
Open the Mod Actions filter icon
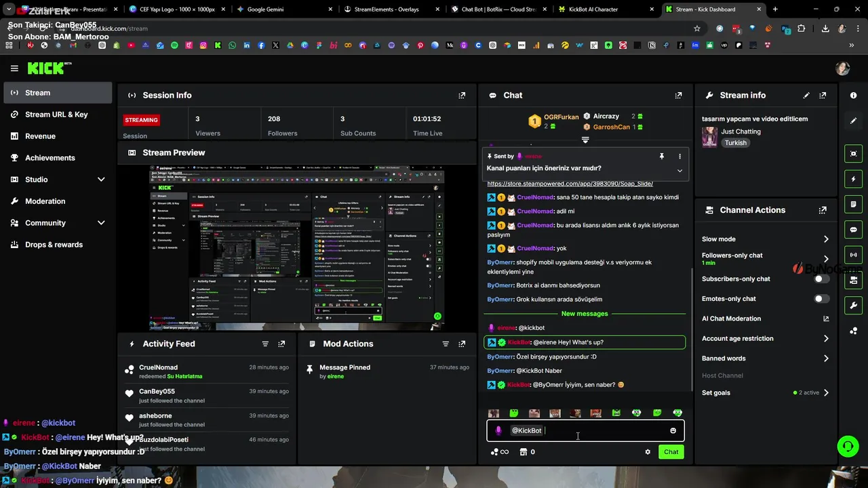(x=446, y=344)
